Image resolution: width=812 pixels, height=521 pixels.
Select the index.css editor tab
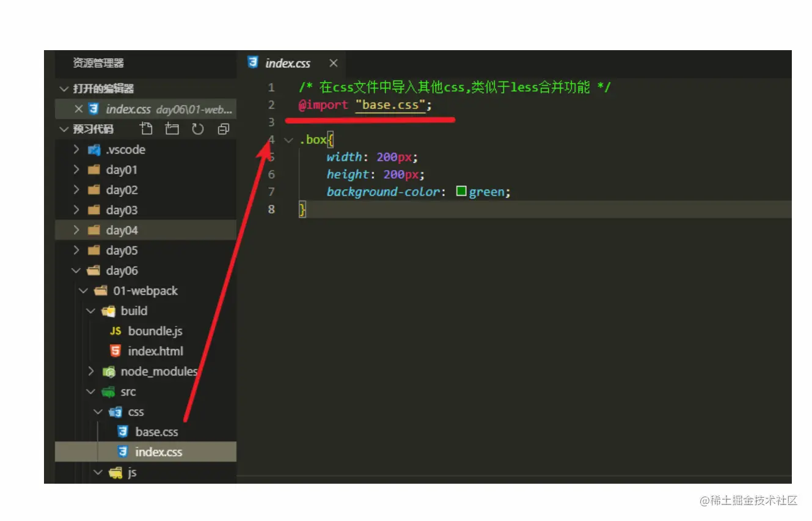[x=291, y=63]
